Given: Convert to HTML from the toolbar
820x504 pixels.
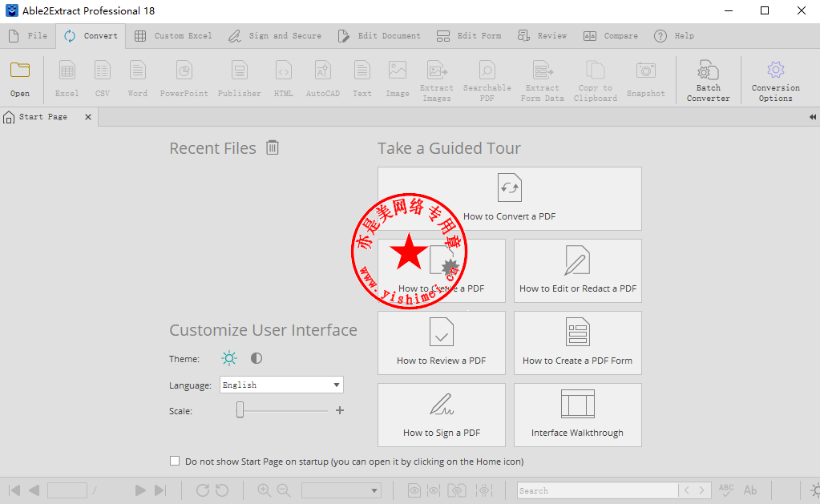Looking at the screenshot, I should pos(284,79).
